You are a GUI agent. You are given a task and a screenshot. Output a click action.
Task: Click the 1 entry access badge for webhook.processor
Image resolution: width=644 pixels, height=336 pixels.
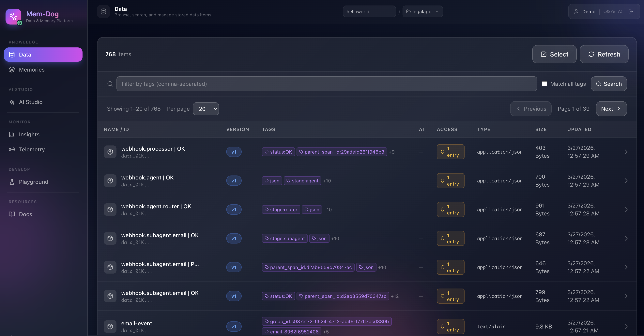[451, 152]
